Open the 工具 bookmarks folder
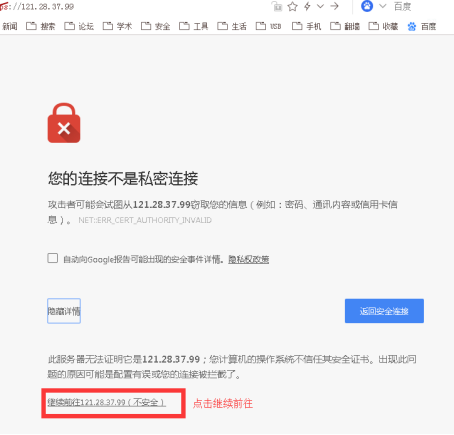Viewport: 454px width, 435px height. 194,26
